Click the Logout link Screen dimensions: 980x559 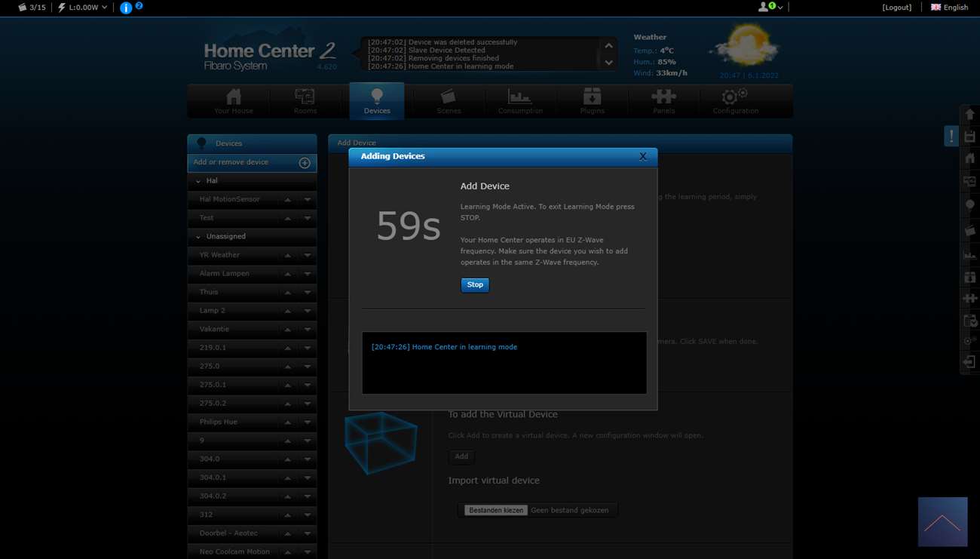pyautogui.click(x=896, y=8)
